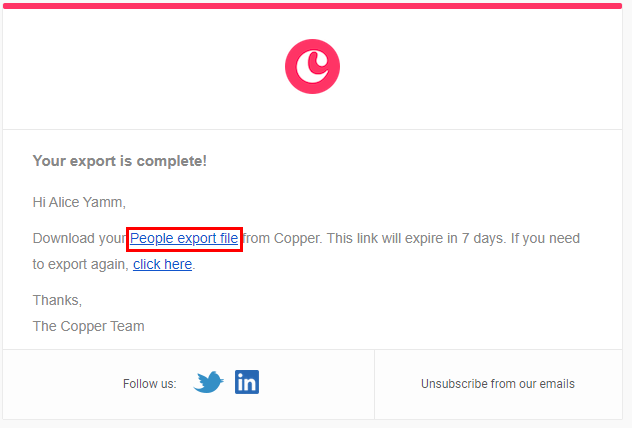632x428 pixels.
Task: Click the "If you need" text
Action: (x=542, y=238)
